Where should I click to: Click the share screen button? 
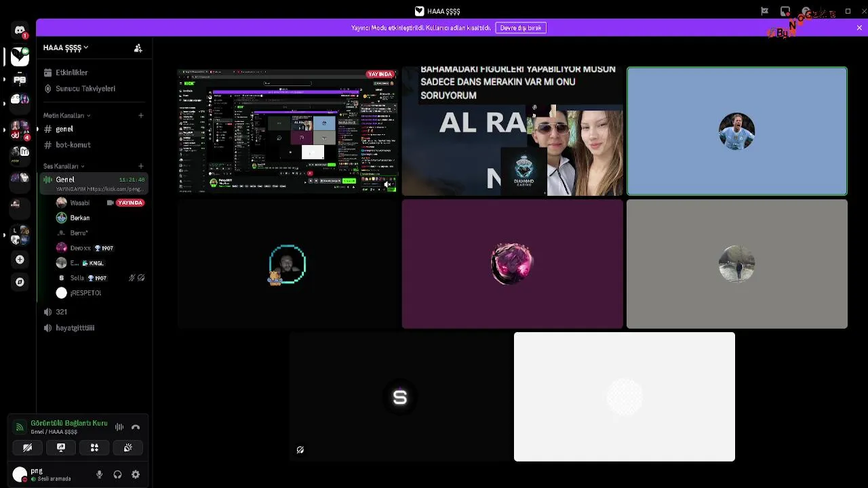click(61, 447)
